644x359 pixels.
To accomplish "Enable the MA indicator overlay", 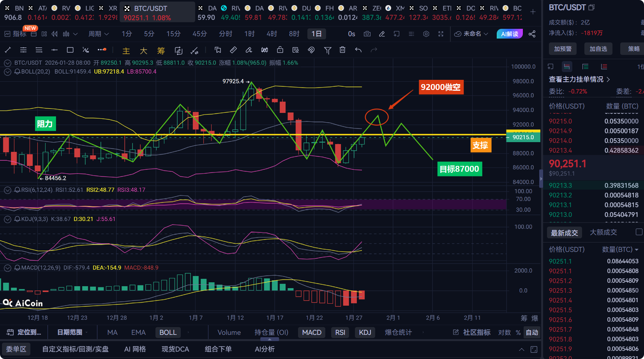I will [x=112, y=332].
